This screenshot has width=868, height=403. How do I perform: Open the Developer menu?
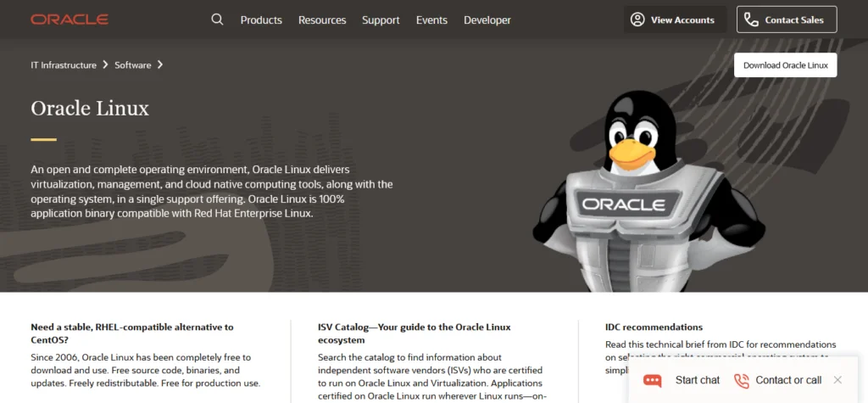coord(487,20)
